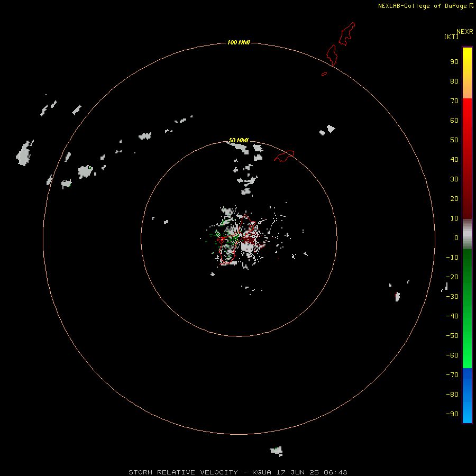This screenshot has width=476, height=476.
Task: Click the 90 value on velocity scale
Action: (454, 62)
